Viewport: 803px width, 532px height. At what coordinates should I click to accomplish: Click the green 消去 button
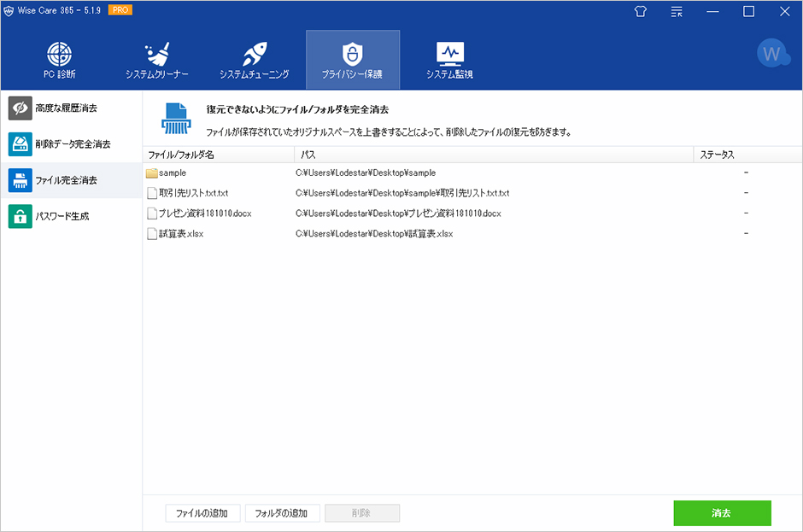(x=722, y=513)
